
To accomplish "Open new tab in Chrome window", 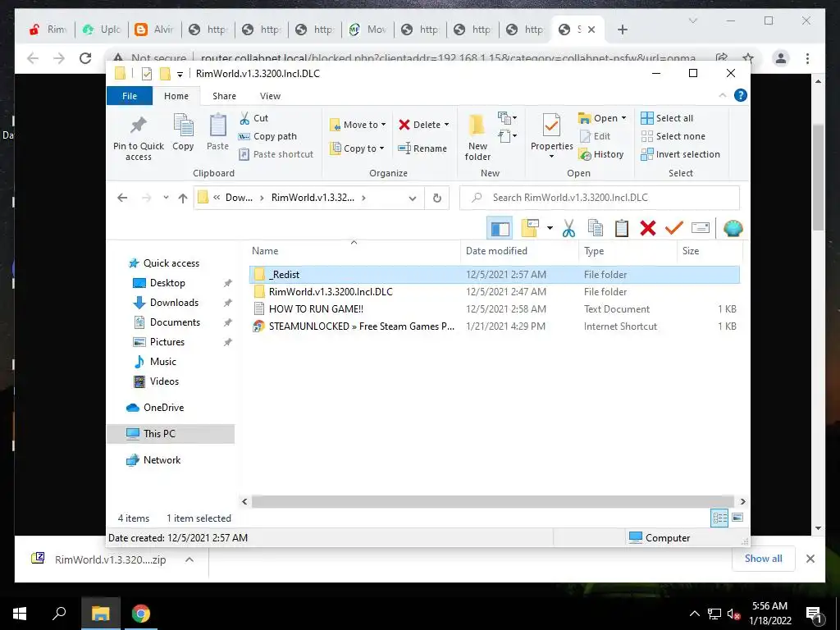I will (x=622, y=30).
